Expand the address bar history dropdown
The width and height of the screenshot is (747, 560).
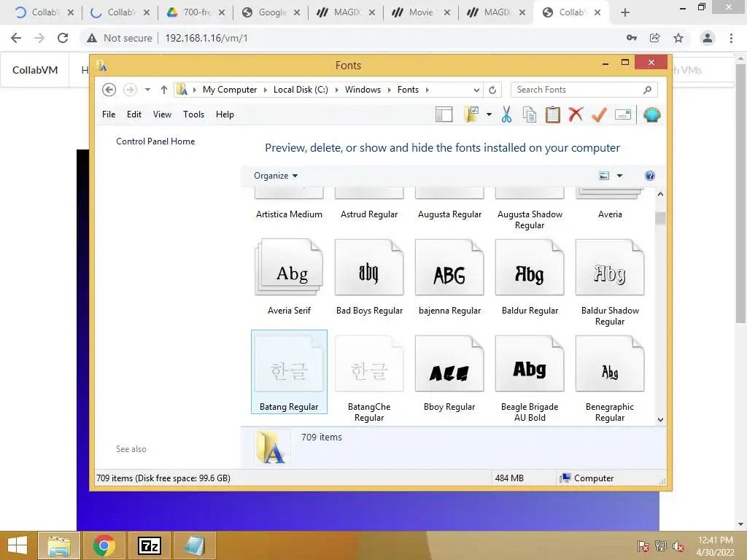tap(476, 90)
